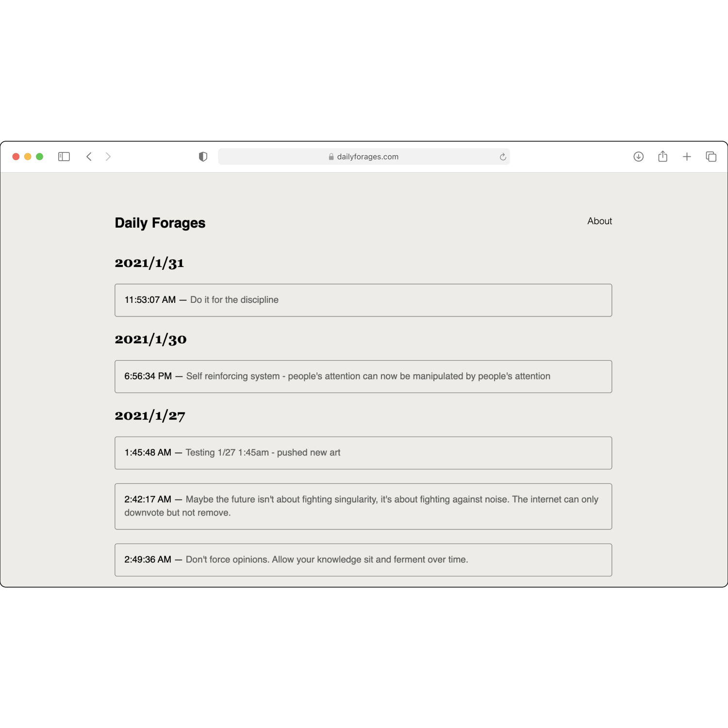Go forward with the right chevron
The height and width of the screenshot is (728, 728).
click(x=108, y=157)
